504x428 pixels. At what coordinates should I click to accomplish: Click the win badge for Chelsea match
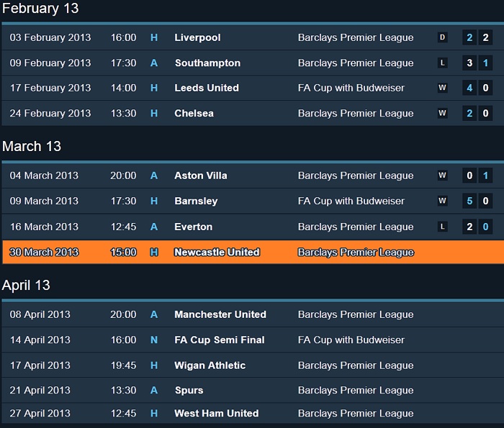[x=442, y=113]
